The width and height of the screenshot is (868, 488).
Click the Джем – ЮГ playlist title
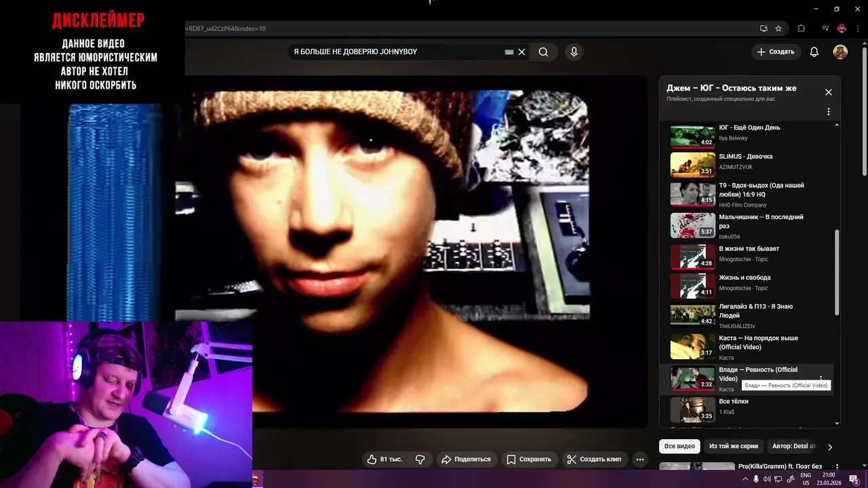pyautogui.click(x=731, y=88)
